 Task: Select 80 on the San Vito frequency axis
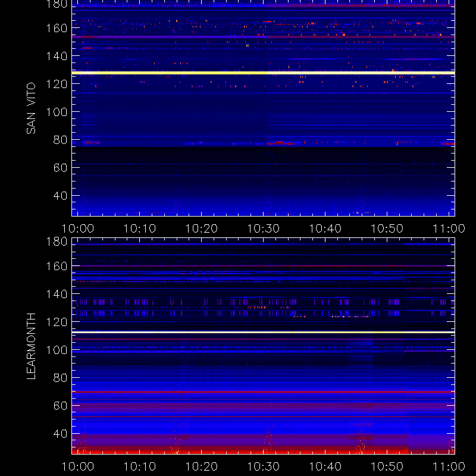(x=60, y=140)
